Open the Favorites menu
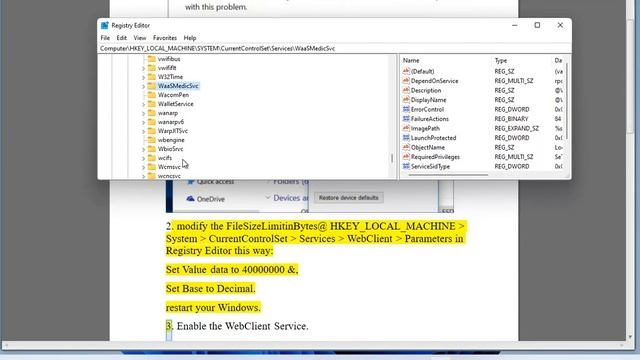 click(165, 38)
